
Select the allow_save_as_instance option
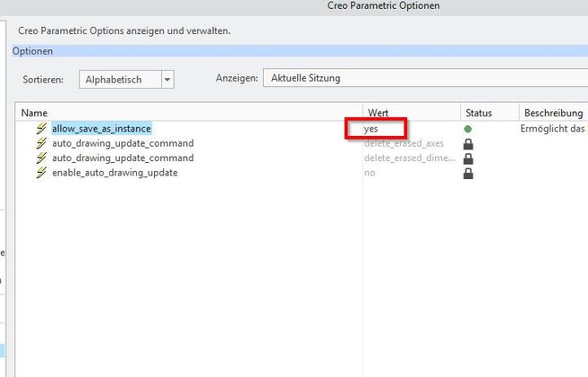[102, 128]
